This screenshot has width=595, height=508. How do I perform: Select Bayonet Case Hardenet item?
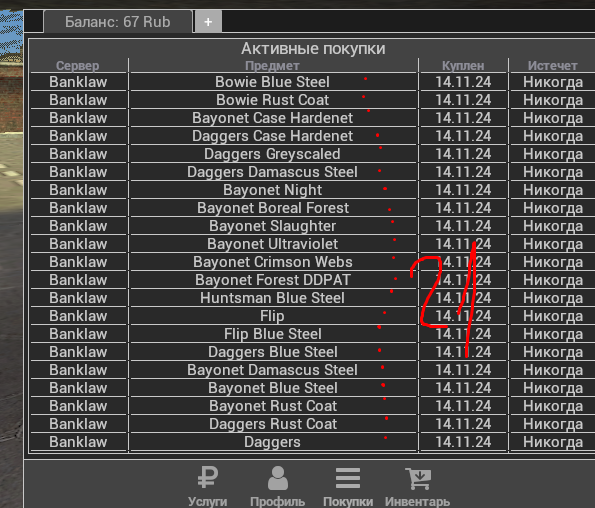point(272,118)
